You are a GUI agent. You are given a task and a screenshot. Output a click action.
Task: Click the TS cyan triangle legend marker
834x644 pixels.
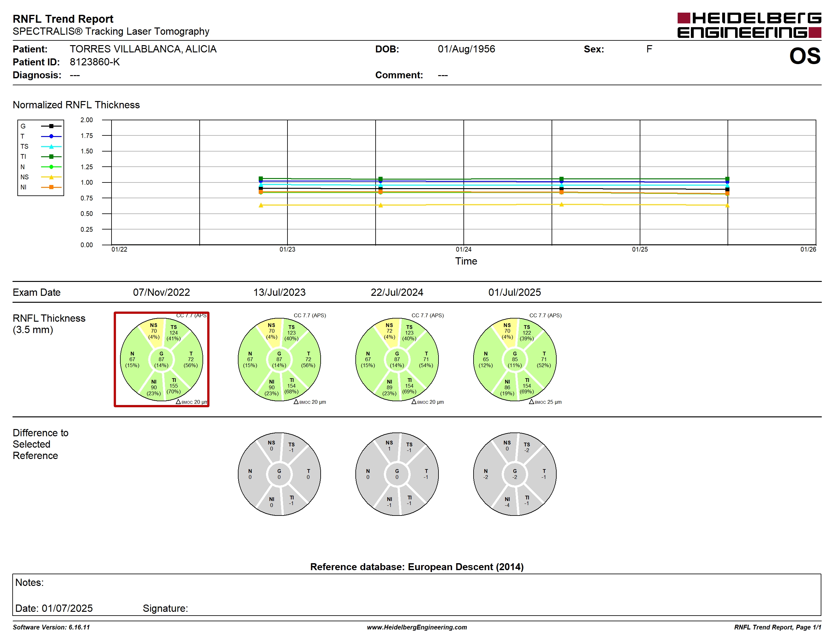51,146
